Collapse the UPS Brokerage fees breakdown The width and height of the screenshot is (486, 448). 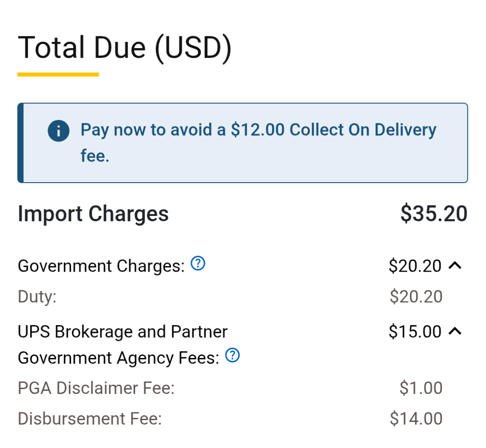pos(455,332)
